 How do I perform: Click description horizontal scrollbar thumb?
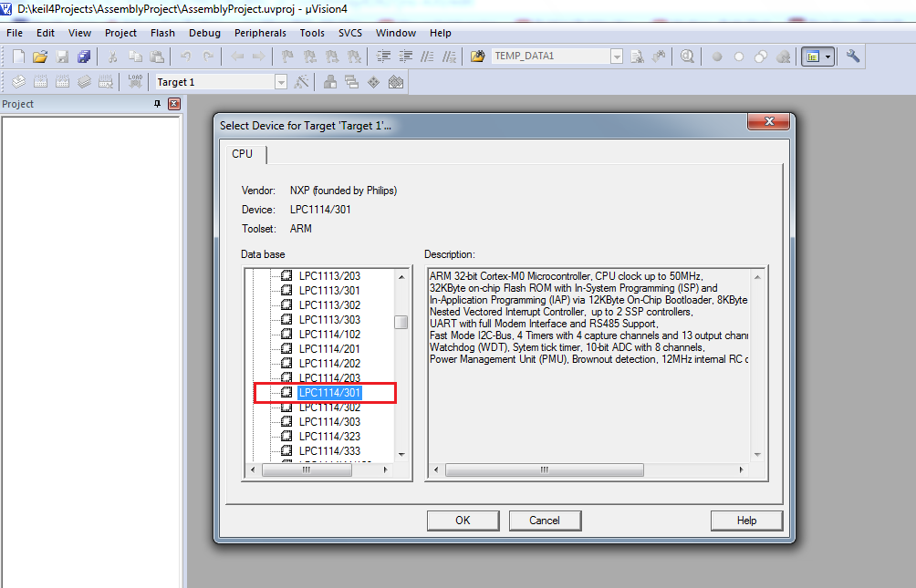545,470
